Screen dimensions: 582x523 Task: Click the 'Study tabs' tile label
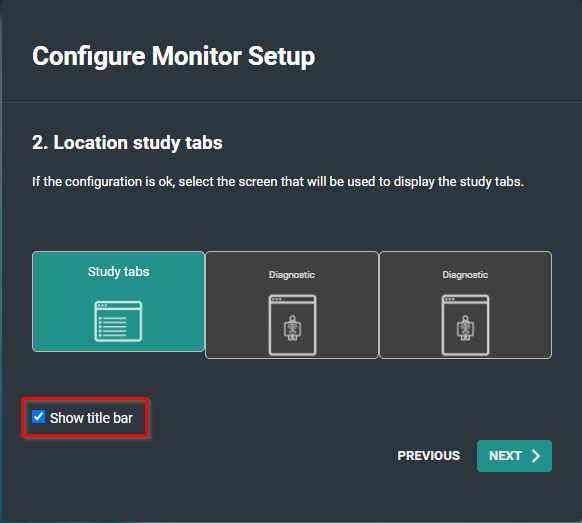[118, 272]
